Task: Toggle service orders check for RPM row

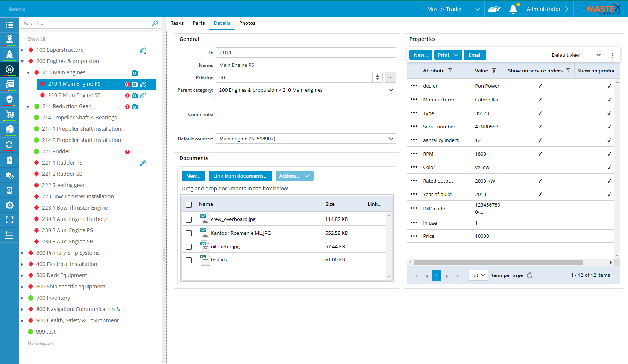Action: (540, 154)
